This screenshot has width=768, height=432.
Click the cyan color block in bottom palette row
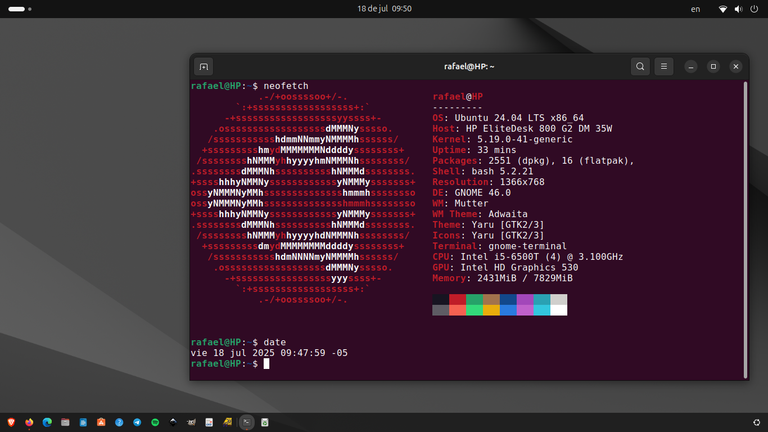541,310
